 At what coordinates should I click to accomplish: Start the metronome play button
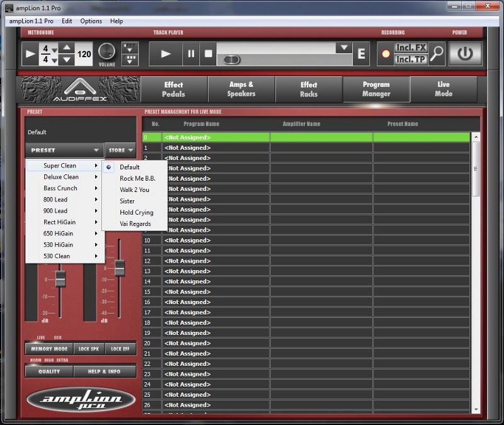pyautogui.click(x=30, y=54)
